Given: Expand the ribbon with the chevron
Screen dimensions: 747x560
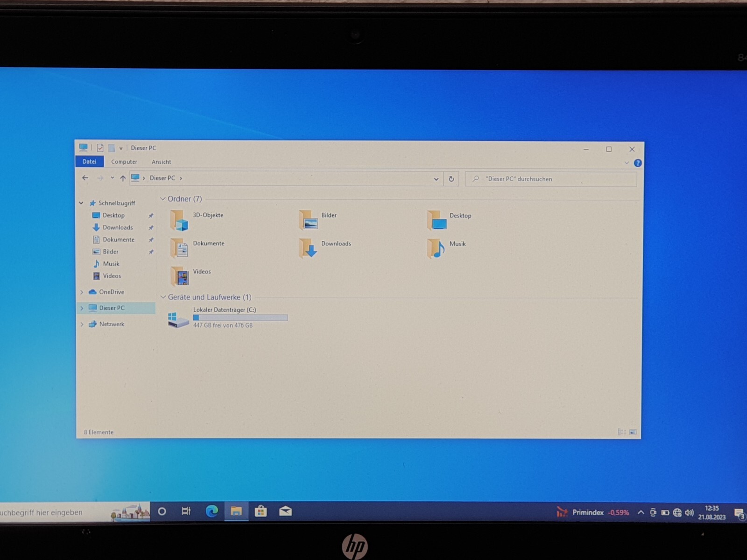Looking at the screenshot, I should [627, 163].
